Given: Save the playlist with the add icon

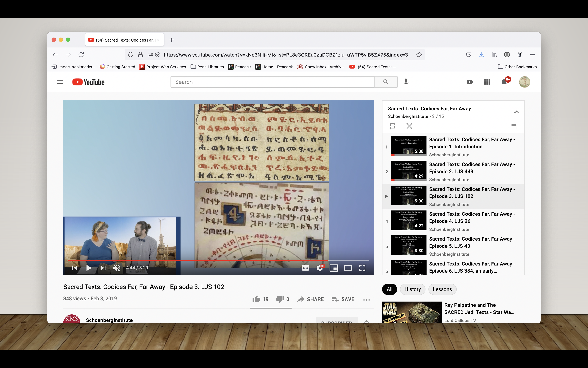Looking at the screenshot, I should point(515,126).
